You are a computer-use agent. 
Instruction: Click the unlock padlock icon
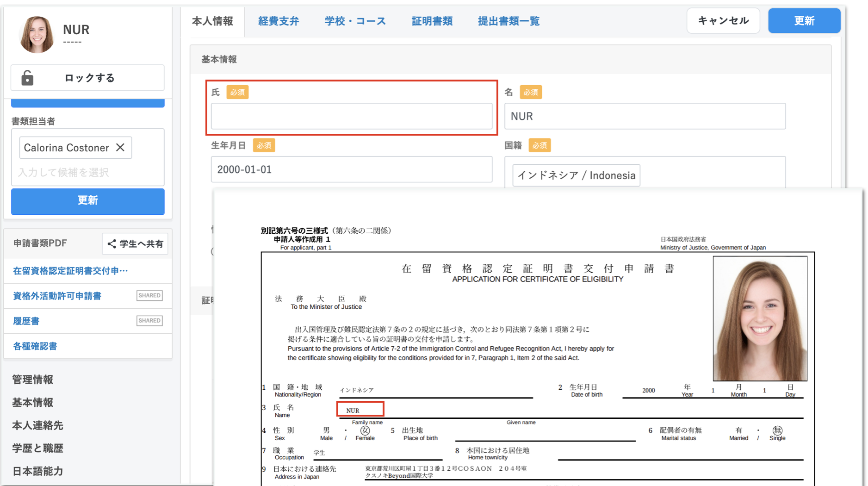27,78
